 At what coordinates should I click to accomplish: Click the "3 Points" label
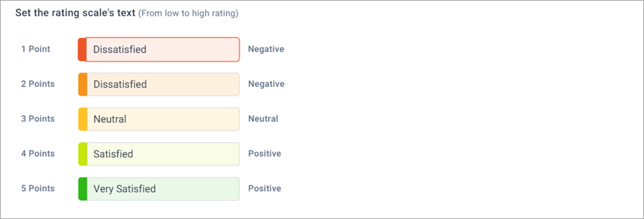click(x=38, y=119)
